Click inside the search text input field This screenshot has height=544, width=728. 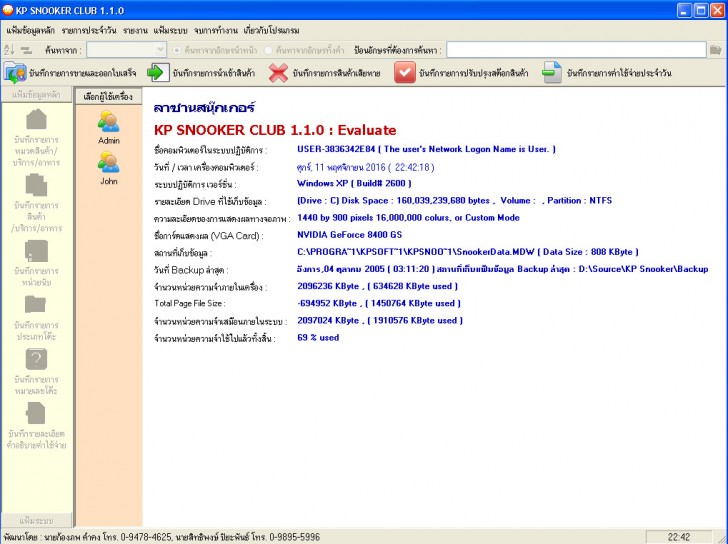point(576,50)
